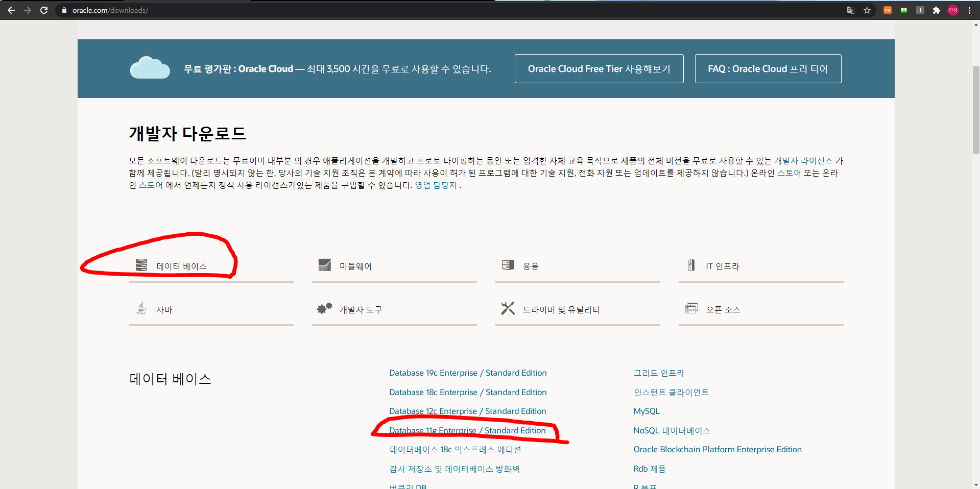Viewport: 980px width, 489px height.
Task: Click the orange extension icon
Action: click(x=888, y=10)
